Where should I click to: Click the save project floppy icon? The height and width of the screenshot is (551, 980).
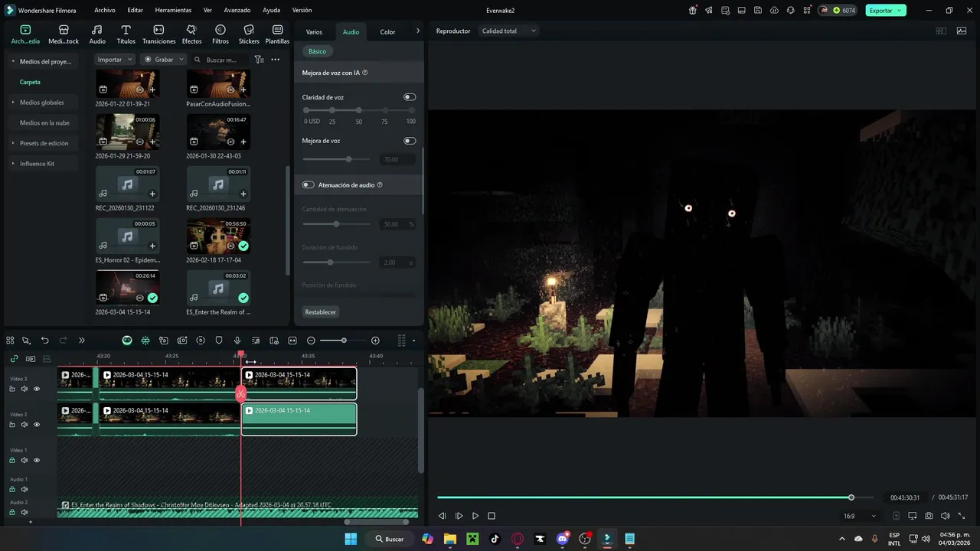(758, 11)
